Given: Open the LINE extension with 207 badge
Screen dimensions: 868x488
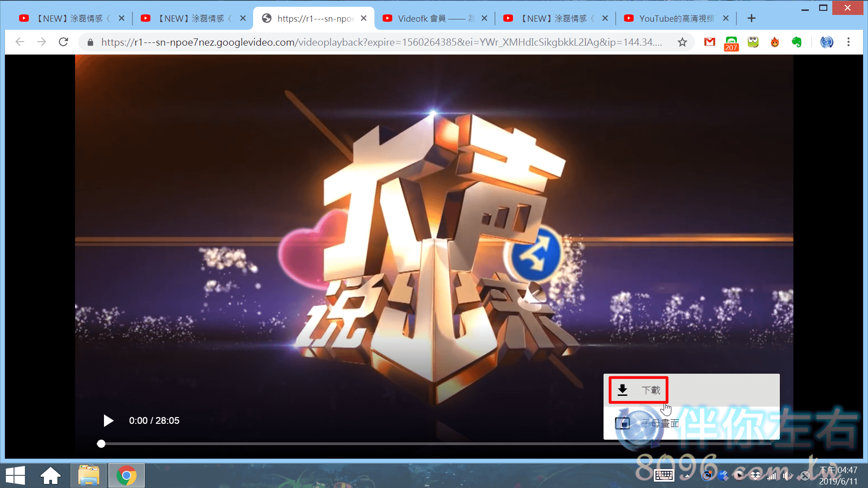Looking at the screenshot, I should [x=731, y=43].
